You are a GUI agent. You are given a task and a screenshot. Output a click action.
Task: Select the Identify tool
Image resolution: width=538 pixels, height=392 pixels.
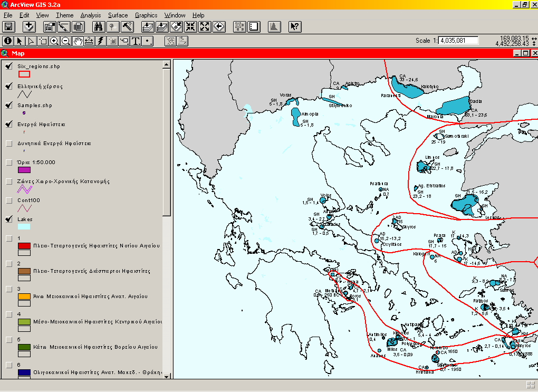pyautogui.click(x=7, y=41)
